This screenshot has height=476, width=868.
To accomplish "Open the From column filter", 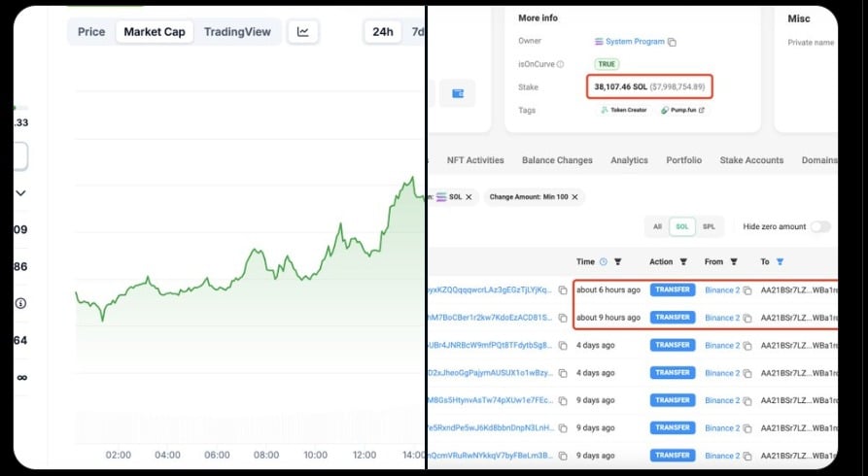I will 735,261.
